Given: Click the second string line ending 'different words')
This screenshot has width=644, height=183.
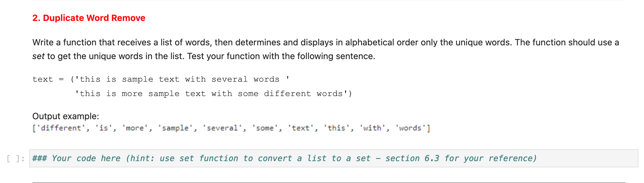Looking at the screenshot, I should pos(213,94).
